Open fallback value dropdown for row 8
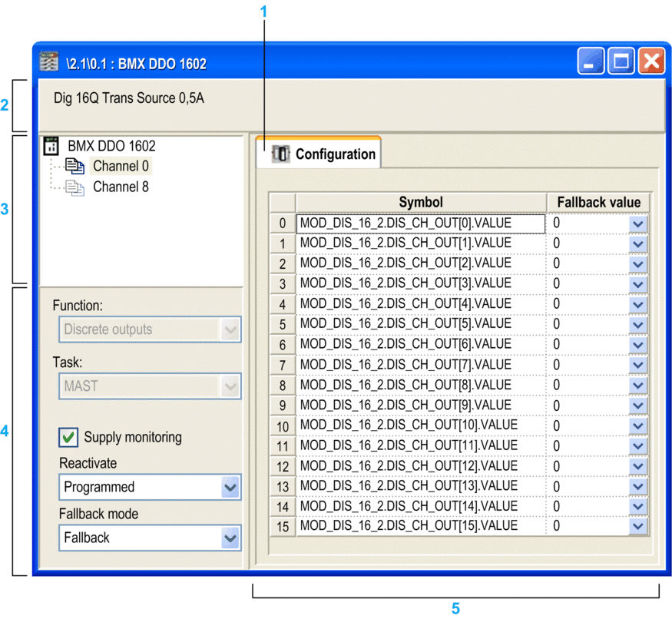 [x=638, y=385]
